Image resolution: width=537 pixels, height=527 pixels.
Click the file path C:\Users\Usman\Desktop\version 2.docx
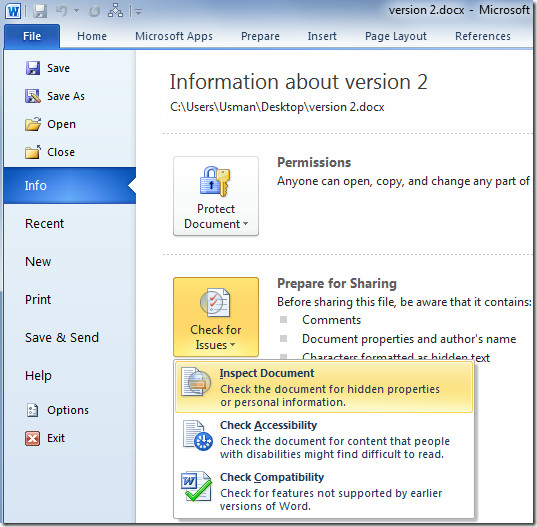tap(277, 108)
